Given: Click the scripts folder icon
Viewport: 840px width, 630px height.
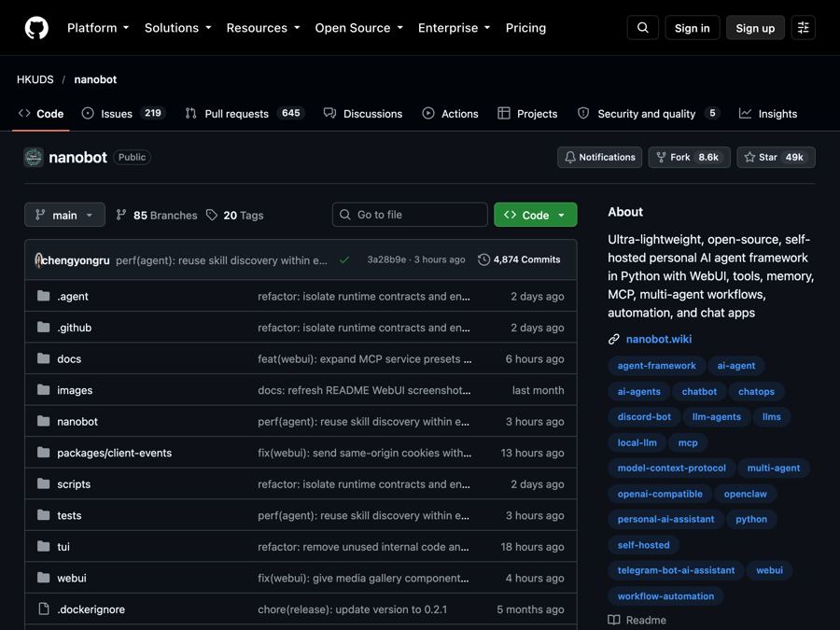Looking at the screenshot, I should pyautogui.click(x=43, y=484).
